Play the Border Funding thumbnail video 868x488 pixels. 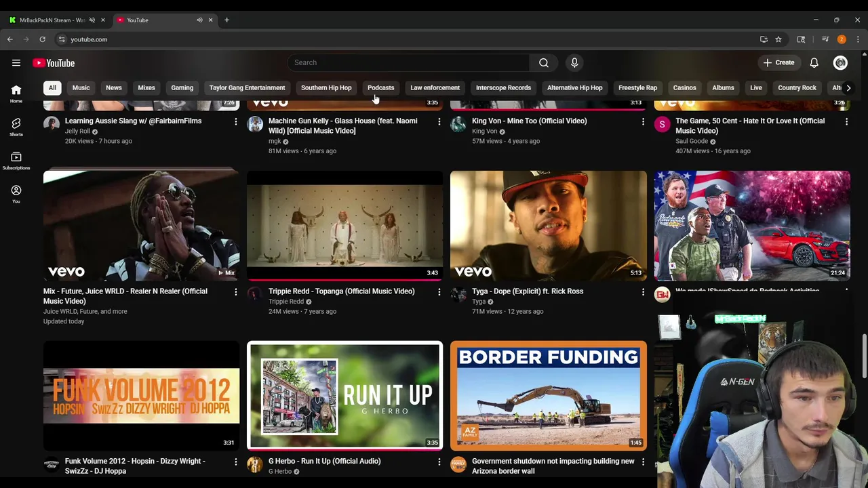click(x=549, y=395)
